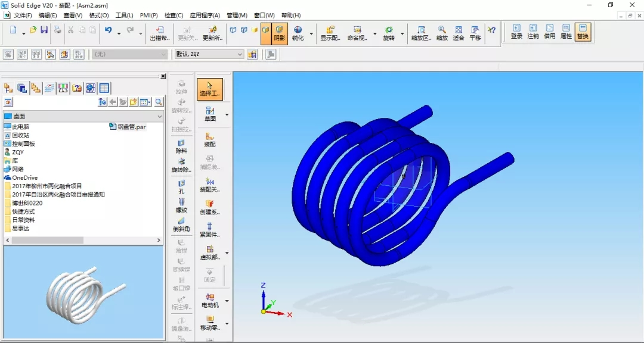
Task: Toggle the 阴影 (shadow) display mode
Action: (280, 33)
